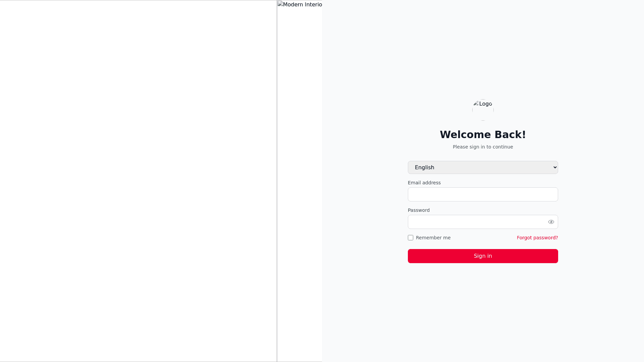Image resolution: width=644 pixels, height=362 pixels.
Task: Enable the Remember me checkbox
Action: [x=410, y=237]
